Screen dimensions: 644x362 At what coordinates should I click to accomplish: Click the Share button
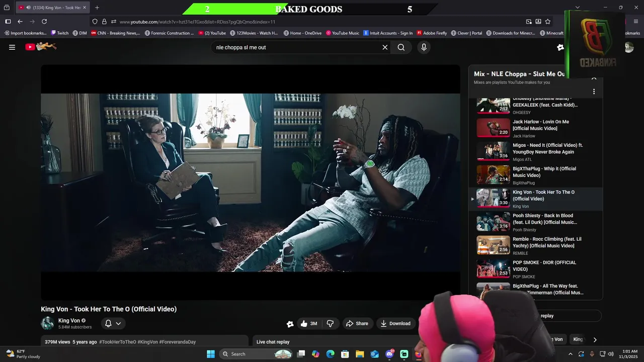click(357, 323)
